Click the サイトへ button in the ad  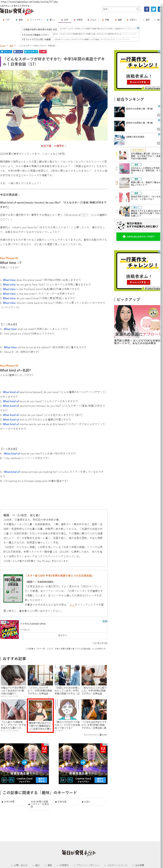point(63,635)
